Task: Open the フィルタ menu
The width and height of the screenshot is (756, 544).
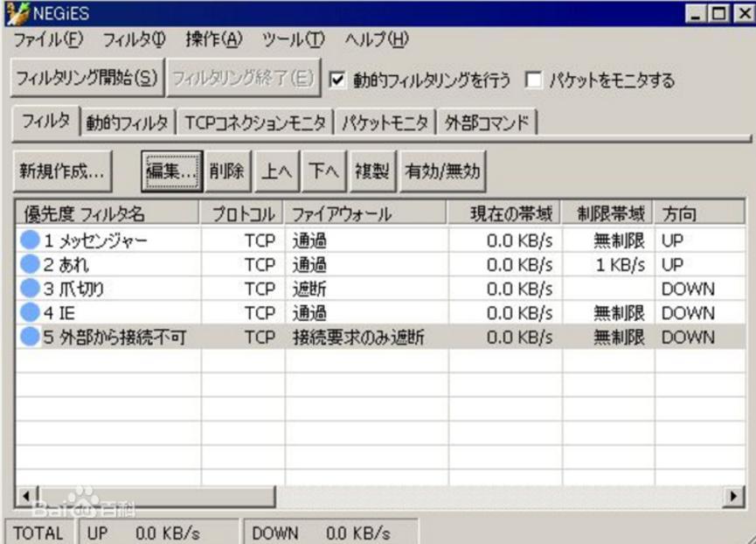Action: pos(134,39)
